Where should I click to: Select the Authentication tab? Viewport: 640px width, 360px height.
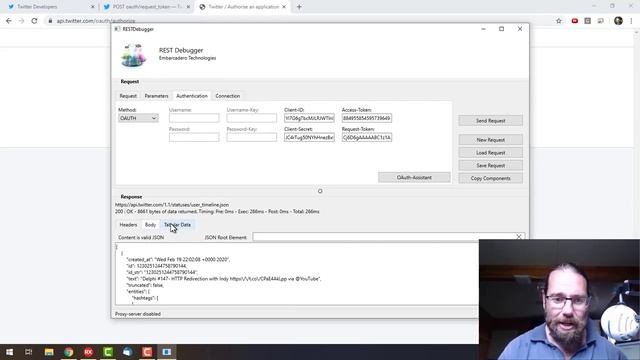click(x=192, y=96)
